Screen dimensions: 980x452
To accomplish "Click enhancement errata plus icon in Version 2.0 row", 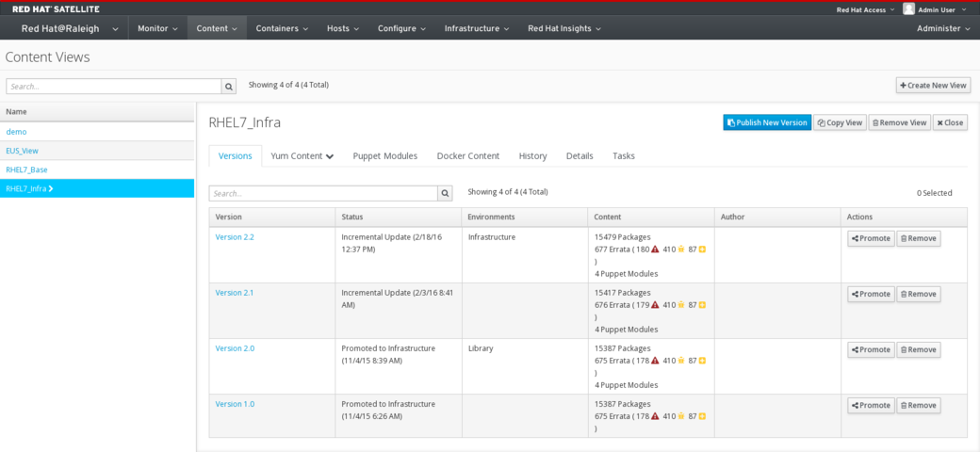I will click(703, 361).
